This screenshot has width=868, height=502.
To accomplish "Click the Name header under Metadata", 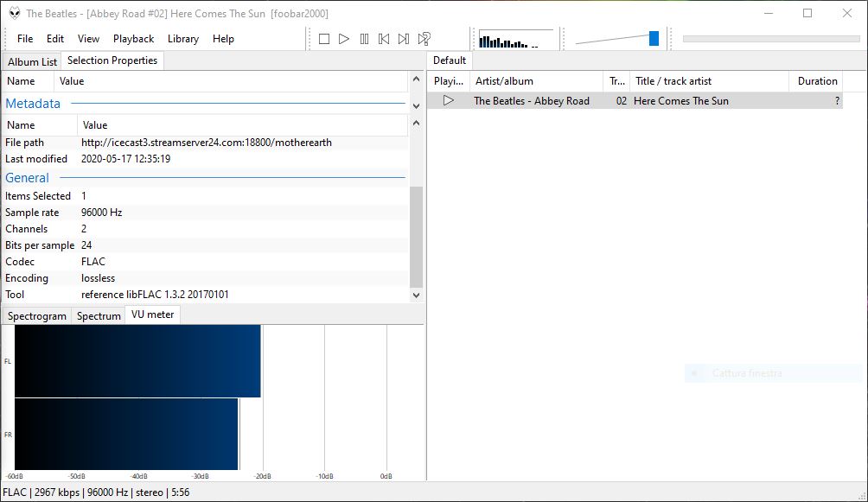I will (40, 125).
